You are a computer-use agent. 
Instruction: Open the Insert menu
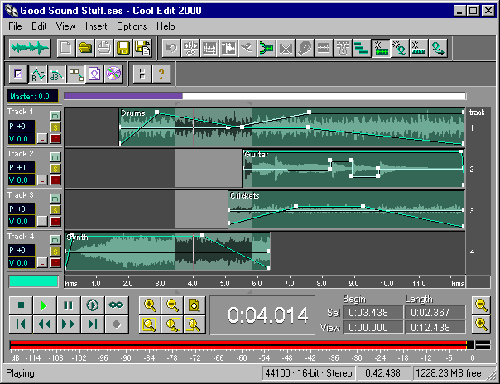click(x=96, y=26)
